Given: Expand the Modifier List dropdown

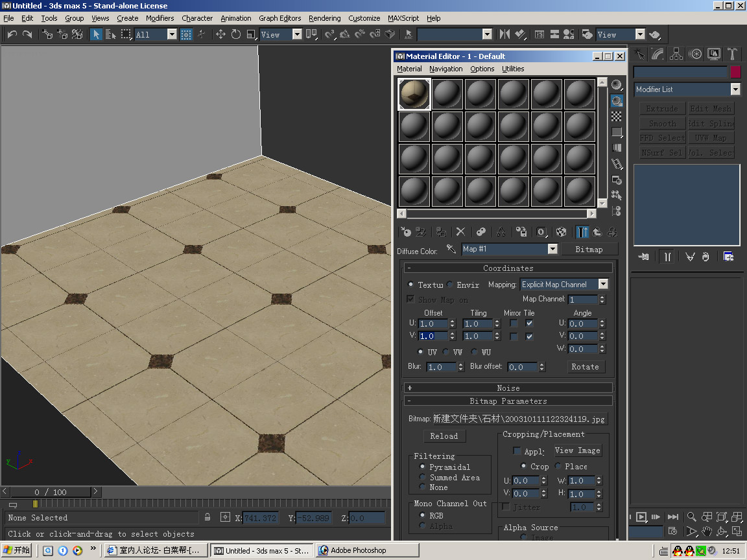Looking at the screenshot, I should pyautogui.click(x=735, y=89).
